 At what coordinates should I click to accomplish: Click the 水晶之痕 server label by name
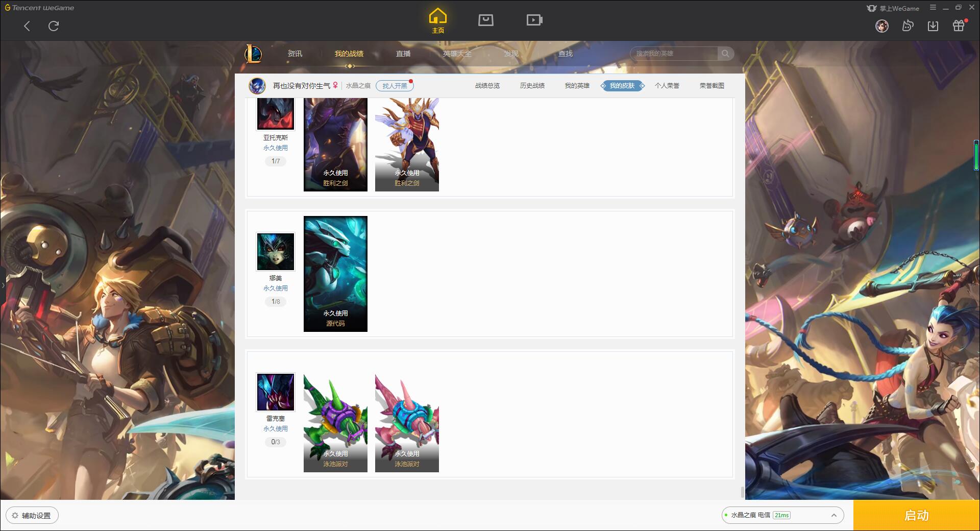[x=358, y=86]
